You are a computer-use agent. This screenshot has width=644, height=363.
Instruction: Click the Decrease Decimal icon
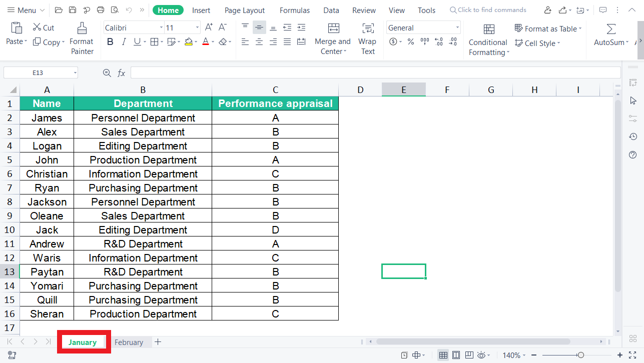click(x=453, y=42)
